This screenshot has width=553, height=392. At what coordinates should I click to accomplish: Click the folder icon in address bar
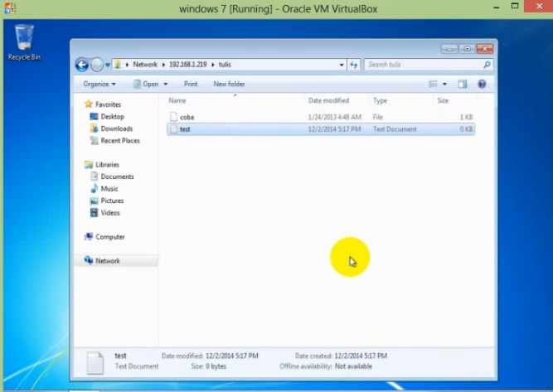[x=118, y=65]
